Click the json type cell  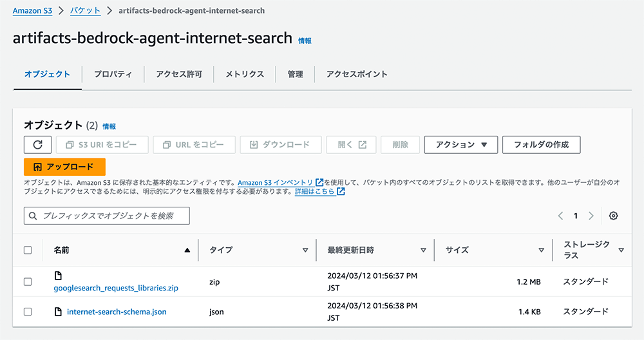click(x=216, y=312)
